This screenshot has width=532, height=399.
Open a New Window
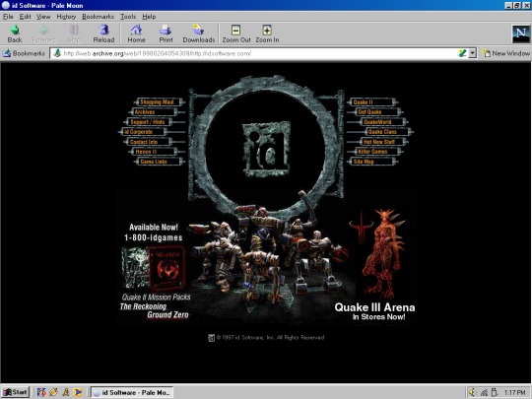[x=506, y=53]
